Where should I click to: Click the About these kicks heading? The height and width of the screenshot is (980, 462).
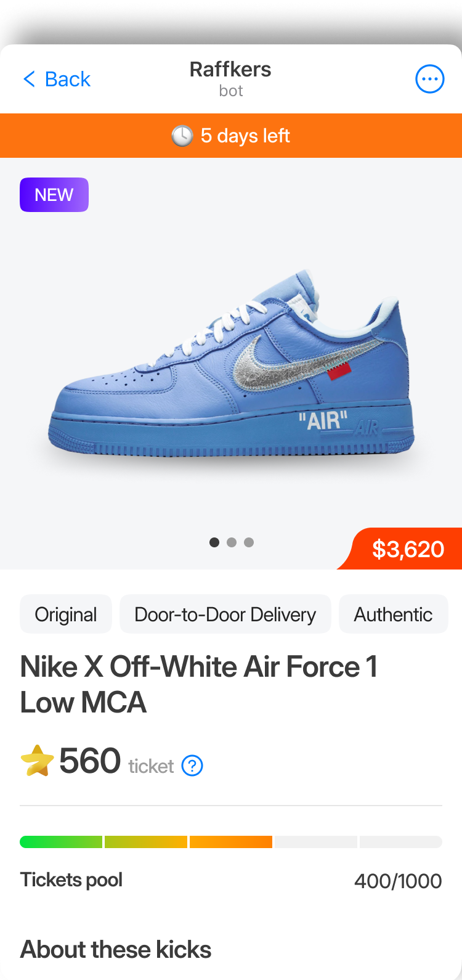coord(116,949)
